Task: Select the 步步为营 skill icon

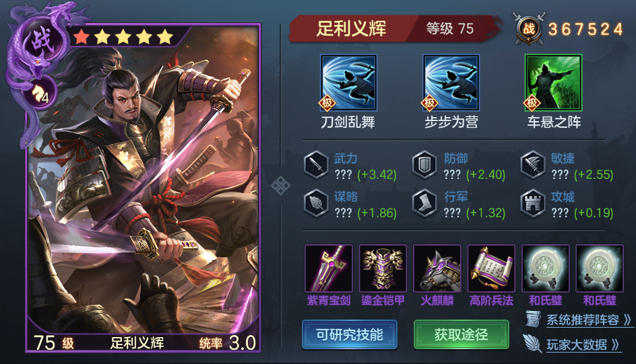Action: (x=451, y=83)
